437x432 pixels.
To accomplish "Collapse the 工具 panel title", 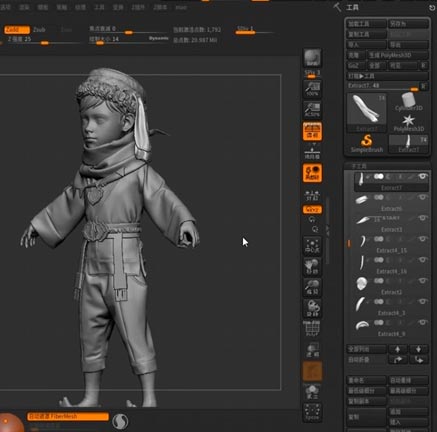I will [352, 7].
